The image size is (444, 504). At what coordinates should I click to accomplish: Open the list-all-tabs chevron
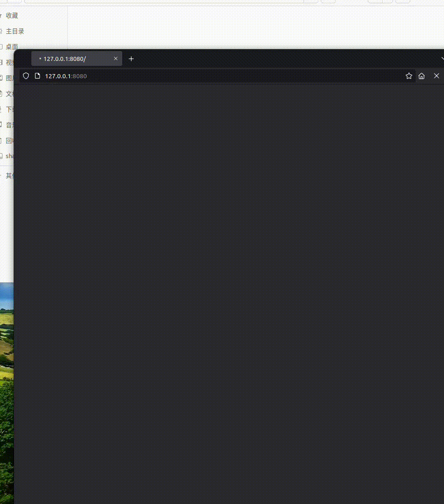pos(442,58)
